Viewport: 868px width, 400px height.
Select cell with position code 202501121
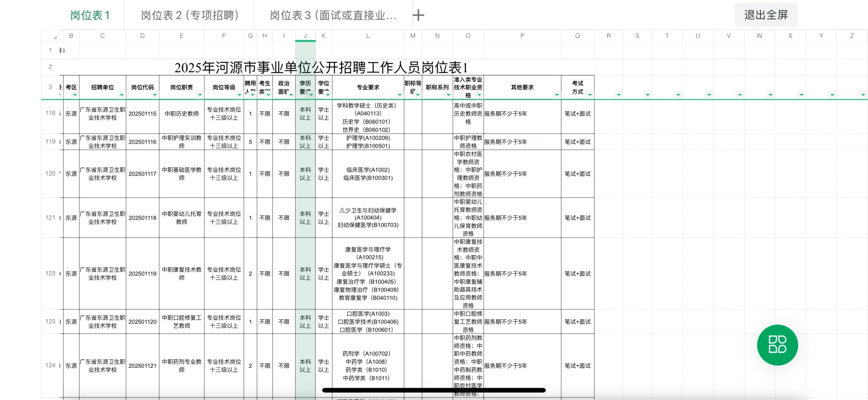tap(142, 366)
